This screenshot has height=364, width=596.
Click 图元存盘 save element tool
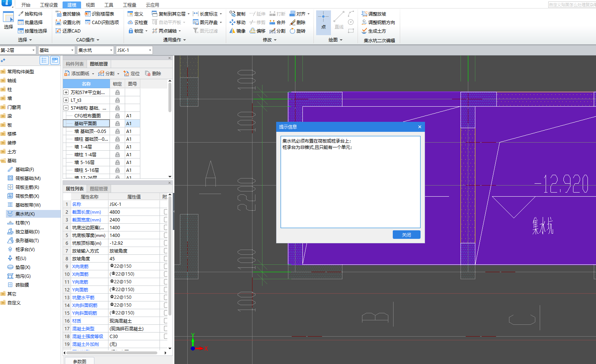tap(206, 22)
